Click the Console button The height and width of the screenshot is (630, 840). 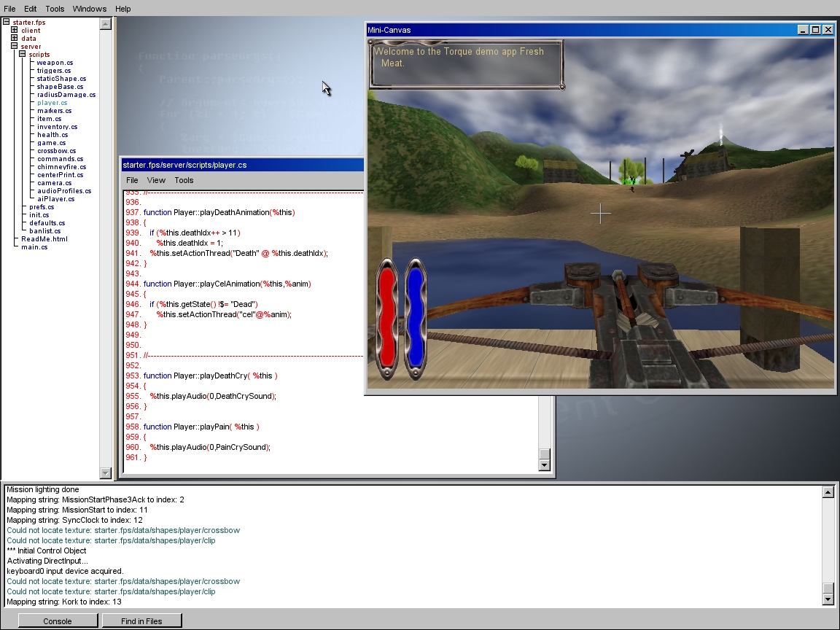pyautogui.click(x=58, y=621)
